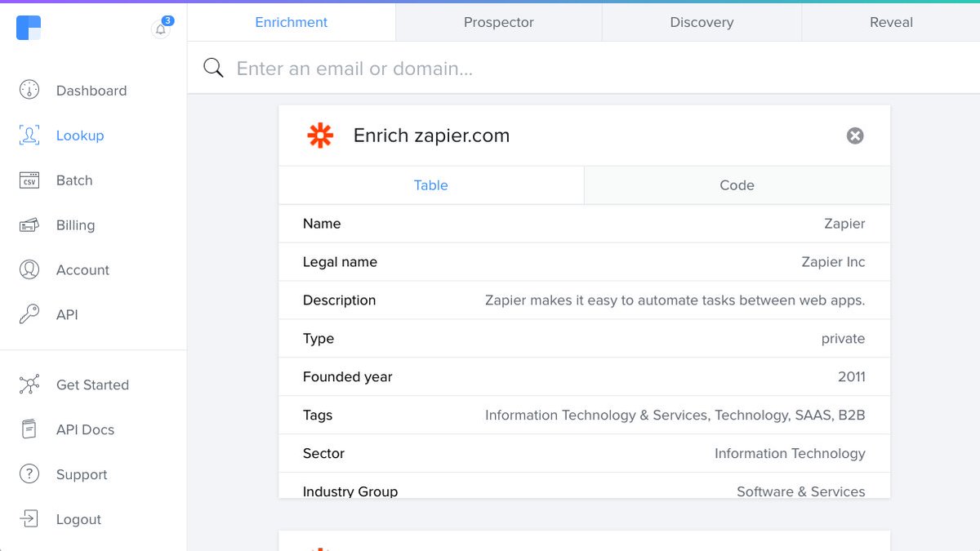This screenshot has width=980, height=551.
Task: Select sector value 'Information Technology'
Action: [x=790, y=454]
